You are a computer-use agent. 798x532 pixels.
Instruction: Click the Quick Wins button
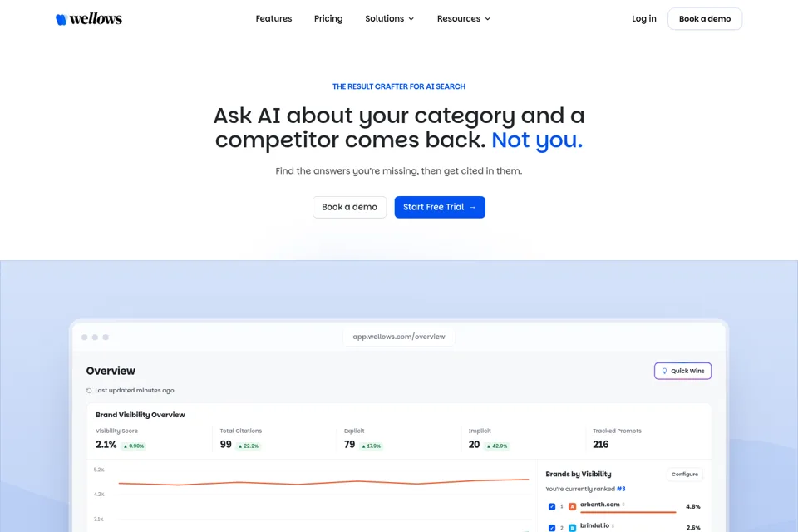point(682,371)
